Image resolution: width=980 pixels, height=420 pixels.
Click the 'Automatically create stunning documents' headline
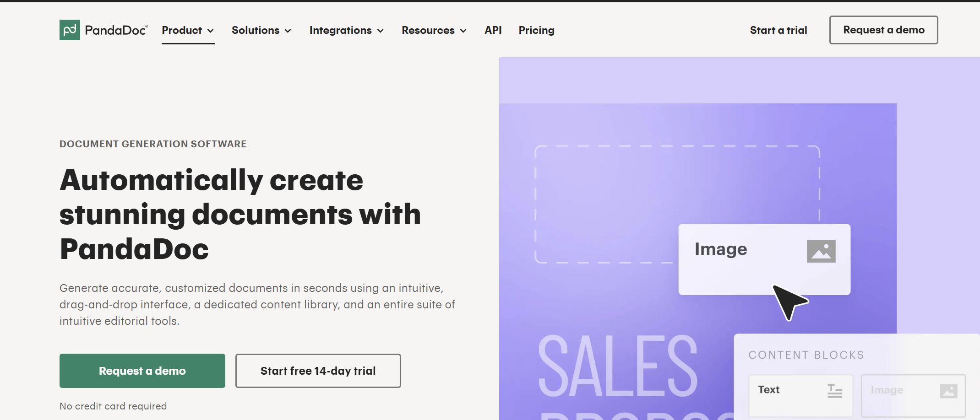pos(240,214)
